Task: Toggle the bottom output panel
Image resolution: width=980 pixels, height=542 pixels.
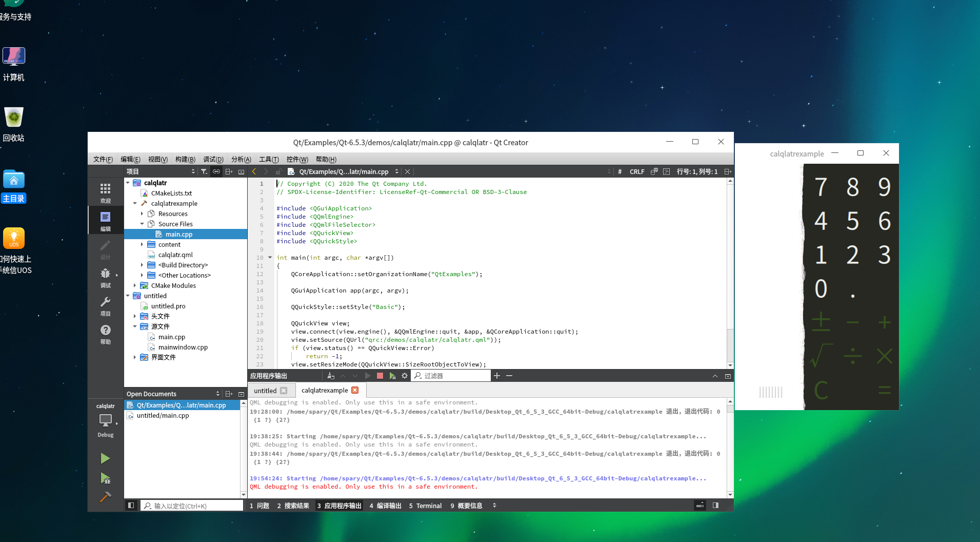Action: 700,506
